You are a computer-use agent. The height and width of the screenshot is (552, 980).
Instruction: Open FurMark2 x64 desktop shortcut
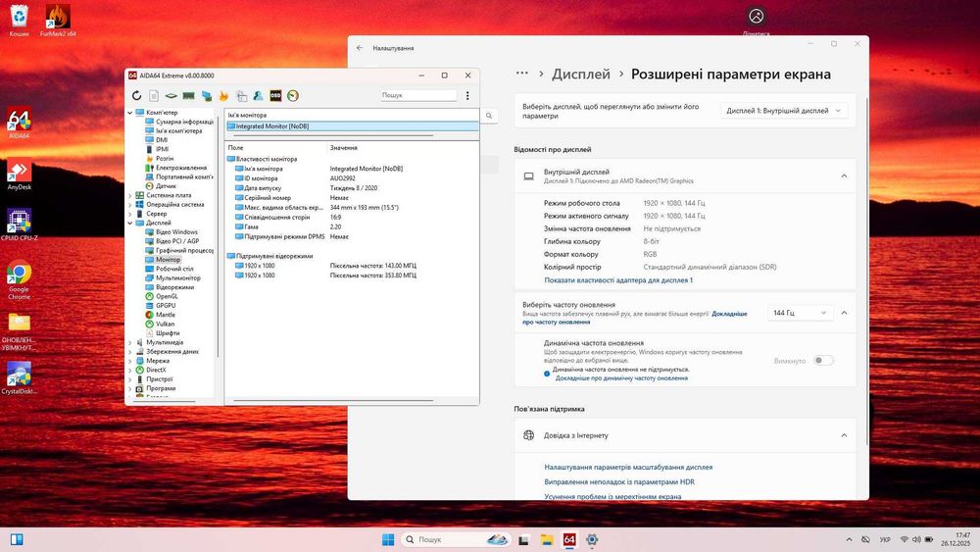[58, 18]
